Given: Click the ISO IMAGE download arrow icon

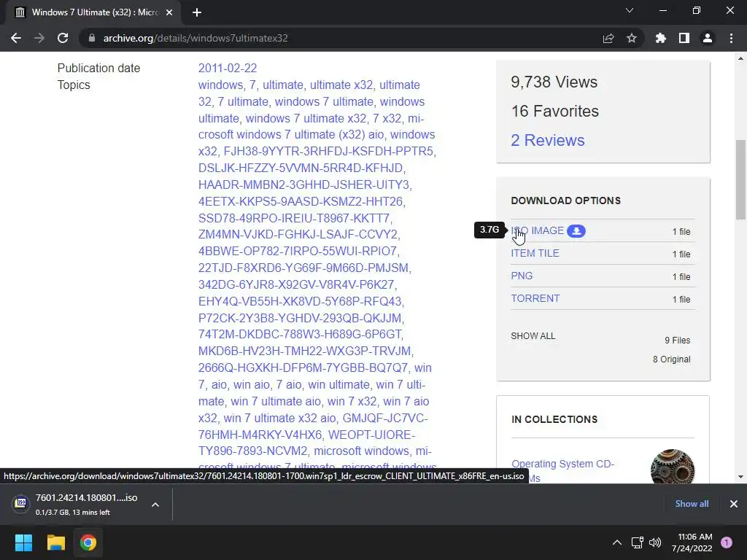Looking at the screenshot, I should [x=576, y=231].
